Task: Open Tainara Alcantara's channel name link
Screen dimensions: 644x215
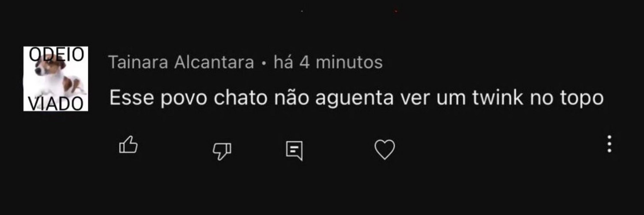Action: click(181, 62)
